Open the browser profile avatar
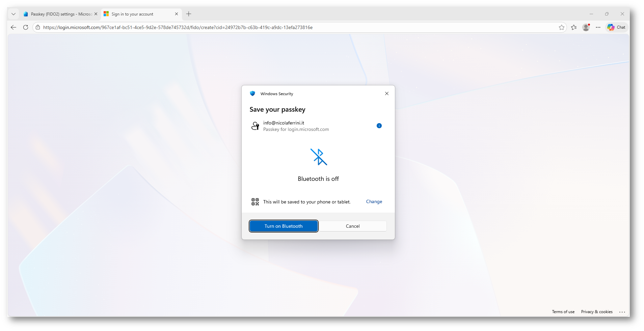 [586, 27]
